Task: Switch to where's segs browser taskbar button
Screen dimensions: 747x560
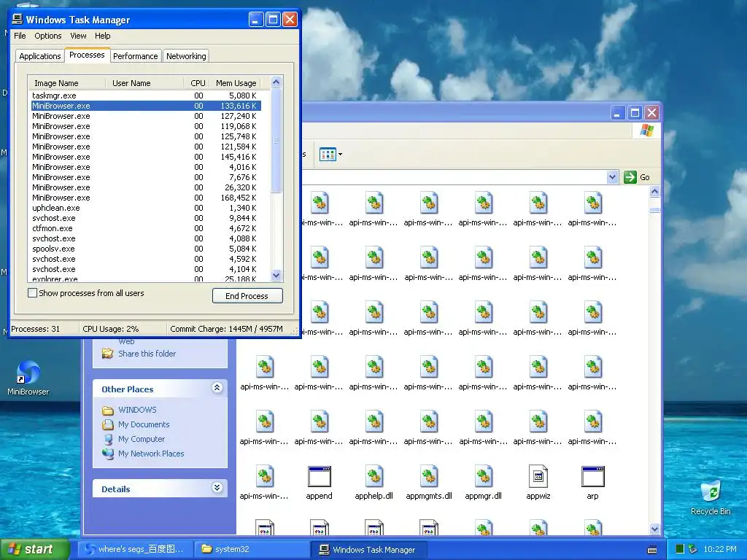Action: click(x=136, y=550)
